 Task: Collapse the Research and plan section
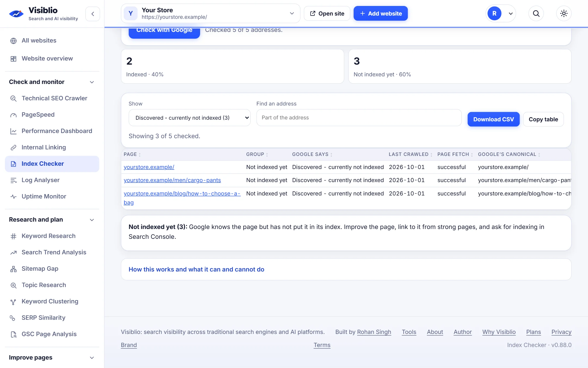click(x=52, y=220)
